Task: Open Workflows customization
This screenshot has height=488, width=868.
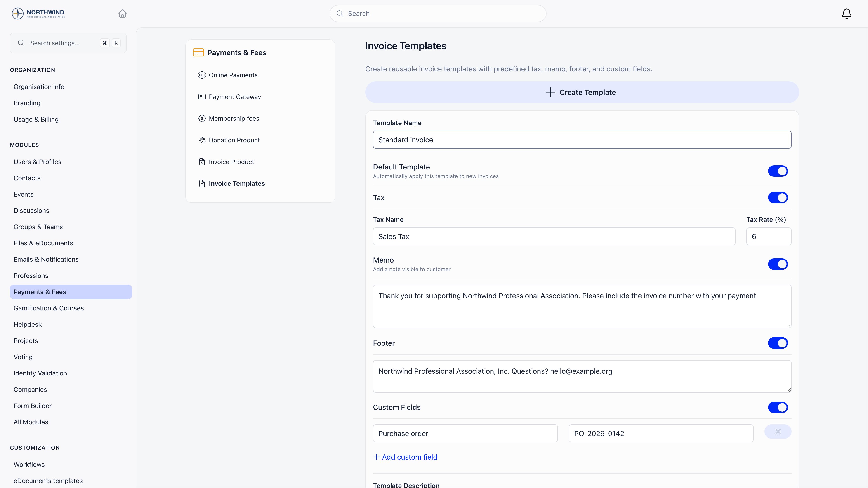Action: pos(29,465)
